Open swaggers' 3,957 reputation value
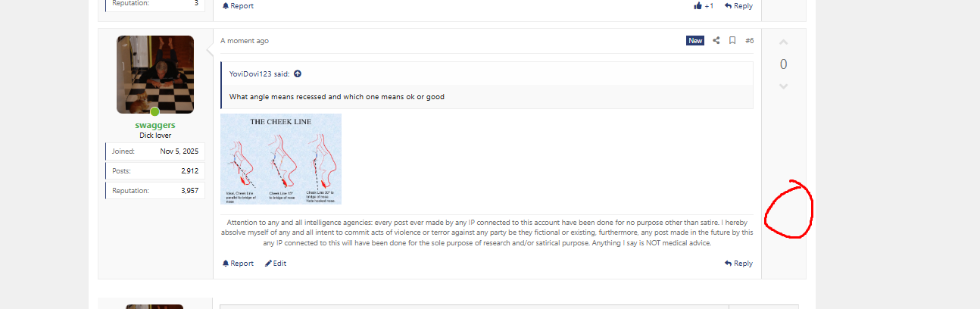980x309 pixels. 188,191
